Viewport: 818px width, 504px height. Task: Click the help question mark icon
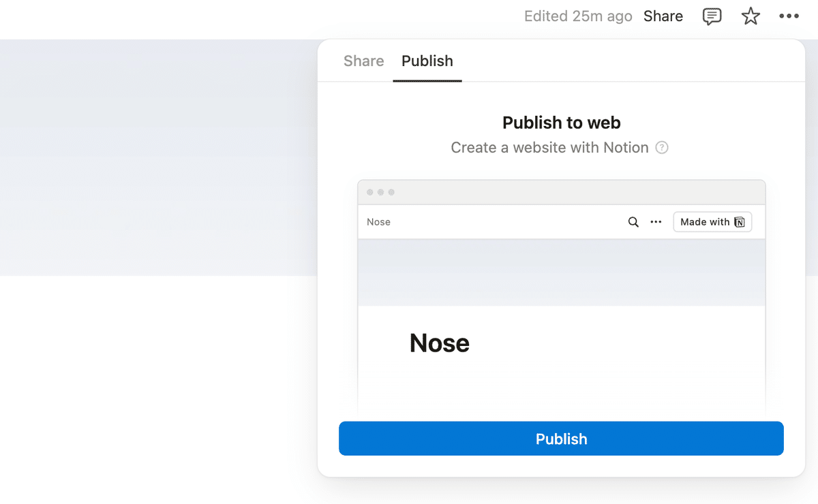661,147
